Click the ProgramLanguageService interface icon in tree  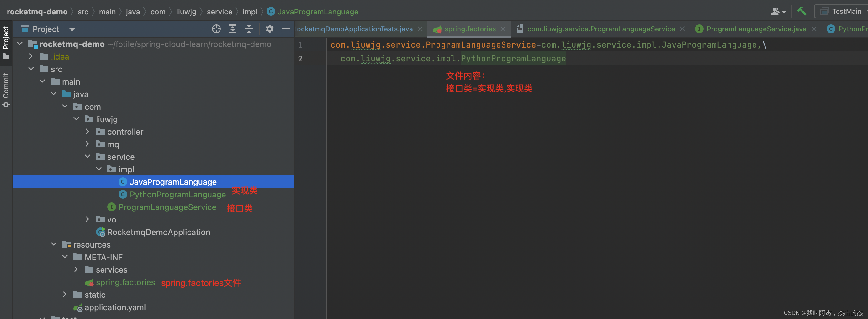tap(111, 207)
